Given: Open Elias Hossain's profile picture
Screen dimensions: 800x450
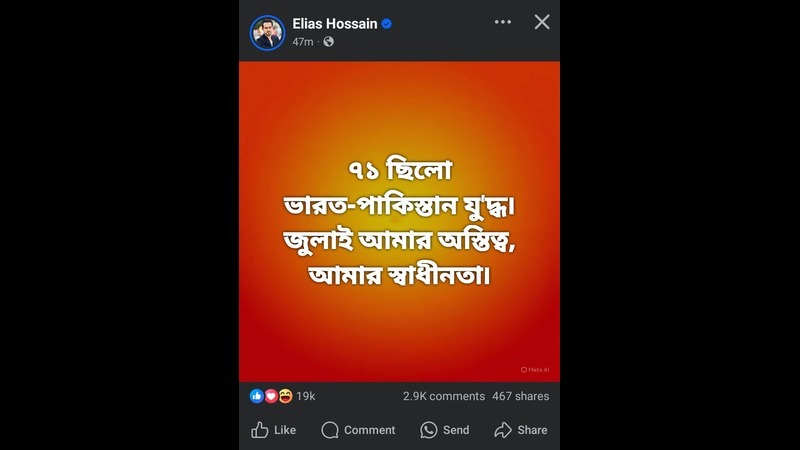Looking at the screenshot, I should [x=267, y=33].
